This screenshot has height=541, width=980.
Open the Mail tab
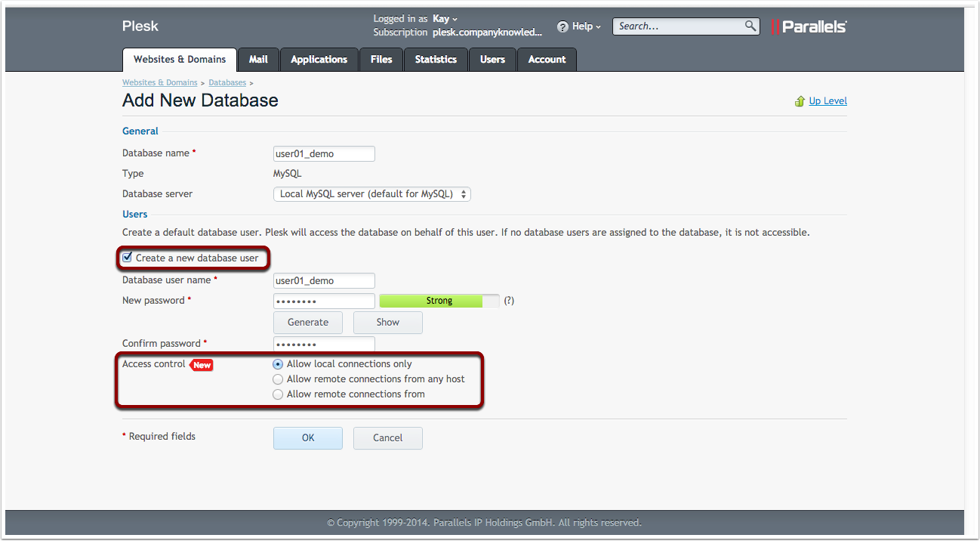point(258,60)
